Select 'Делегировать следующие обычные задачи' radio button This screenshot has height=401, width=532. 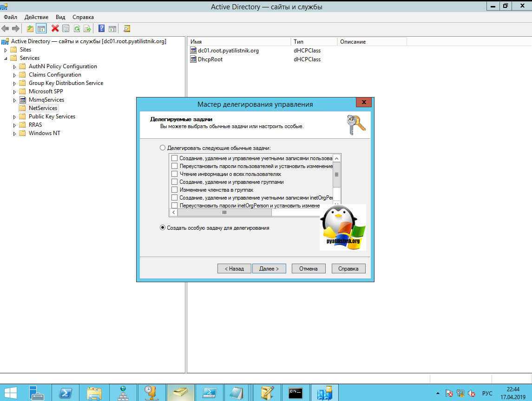(x=163, y=148)
